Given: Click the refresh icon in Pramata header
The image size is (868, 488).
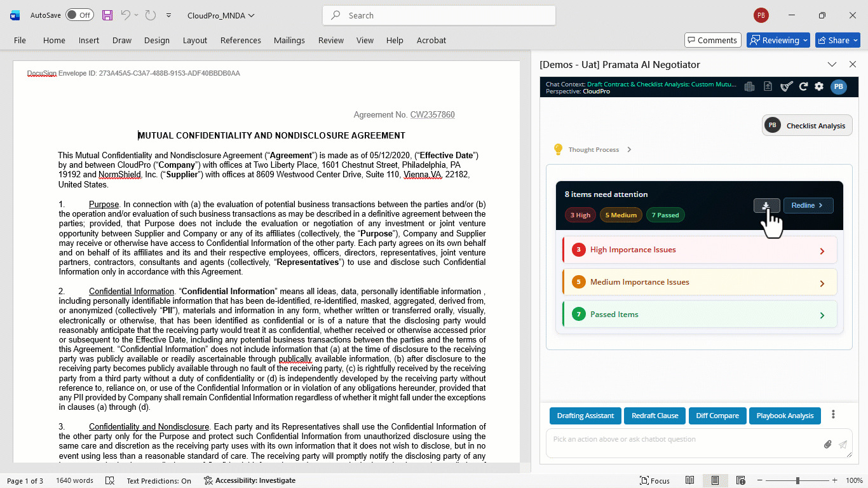Looking at the screenshot, I should click(x=803, y=86).
